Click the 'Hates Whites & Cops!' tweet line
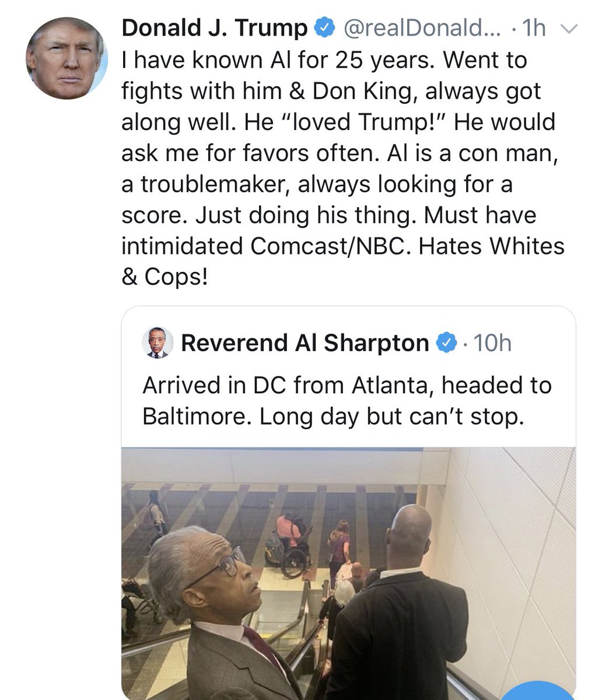The height and width of the screenshot is (700, 602). [343, 261]
